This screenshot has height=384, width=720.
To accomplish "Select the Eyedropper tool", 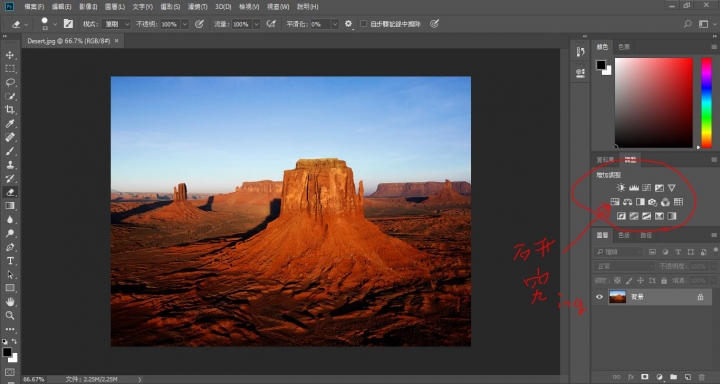I will click(10, 124).
